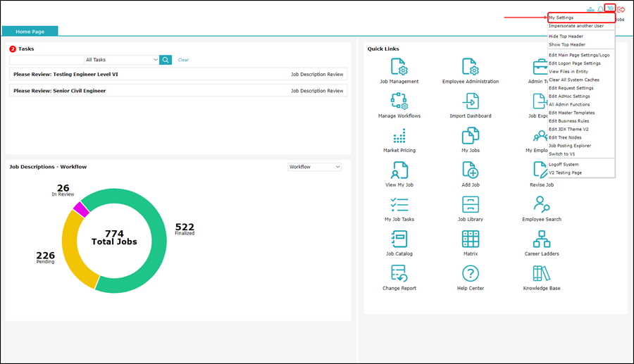Open Market Pricing chart icon
Viewport: 634px width, 364px height.
[399, 136]
